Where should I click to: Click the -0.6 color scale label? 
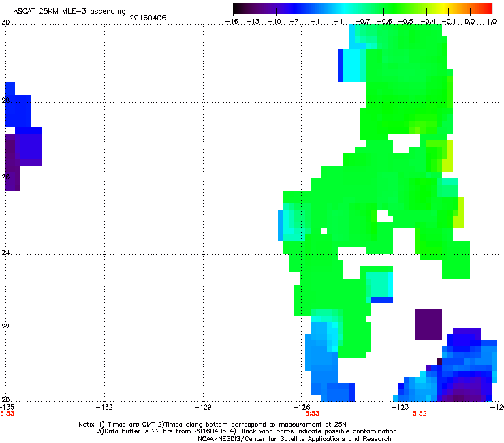384,22
